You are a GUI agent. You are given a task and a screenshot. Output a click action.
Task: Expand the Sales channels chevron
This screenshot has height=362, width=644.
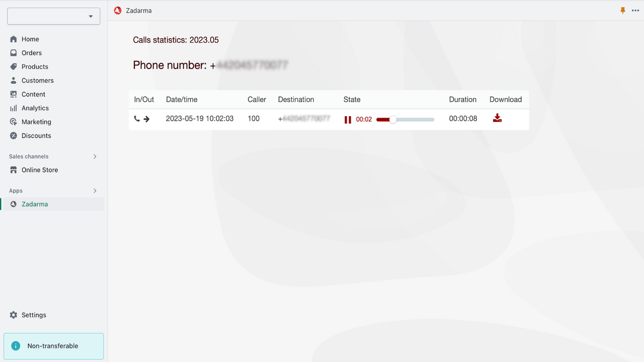point(95,156)
